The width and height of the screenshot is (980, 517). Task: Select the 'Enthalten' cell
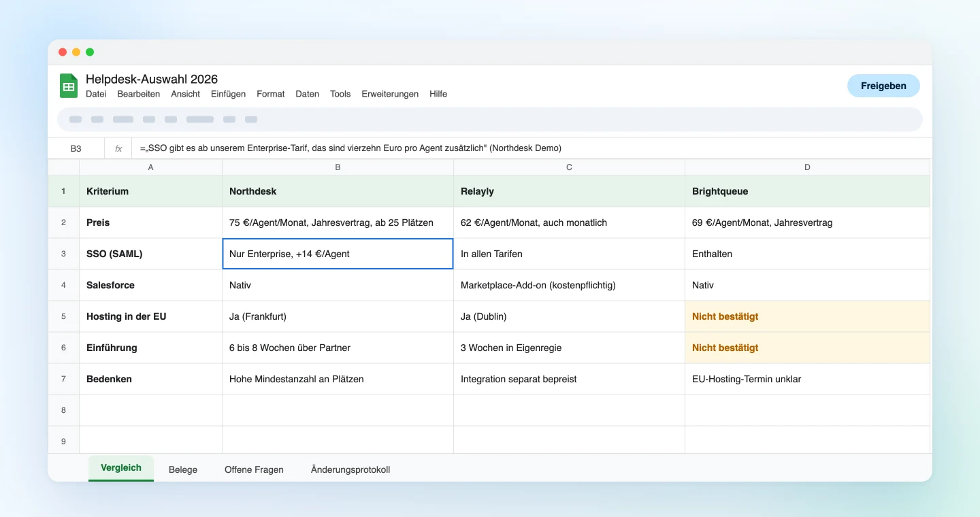point(808,254)
